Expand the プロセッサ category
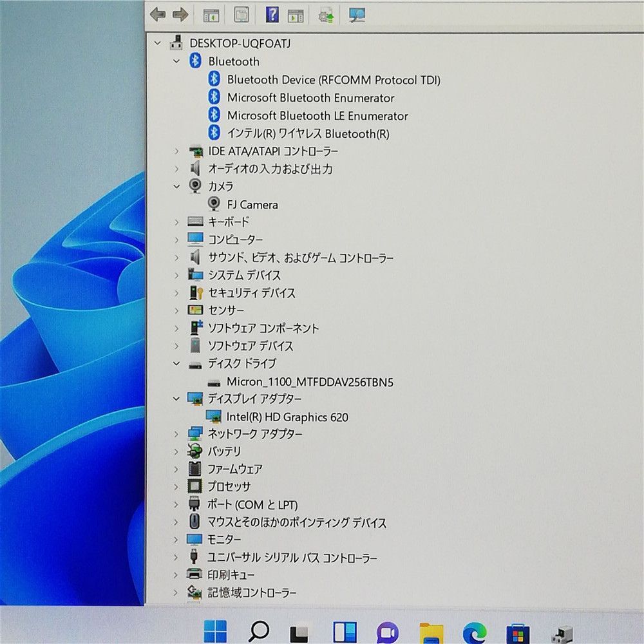 point(177,487)
